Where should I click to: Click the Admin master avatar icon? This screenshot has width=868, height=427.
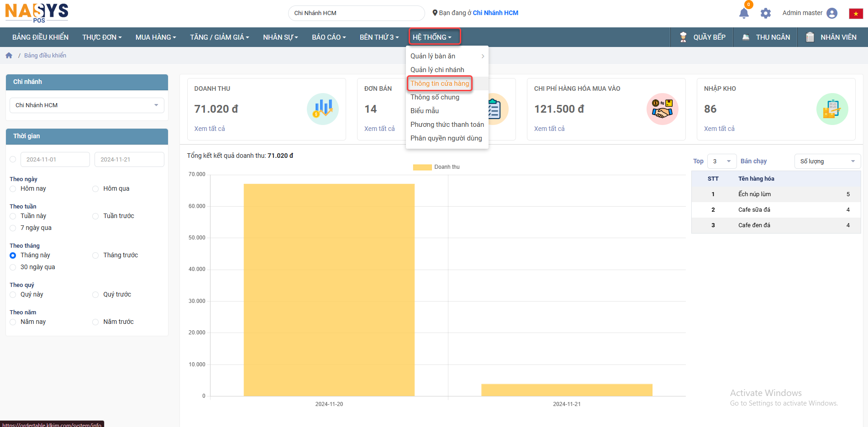coord(832,13)
